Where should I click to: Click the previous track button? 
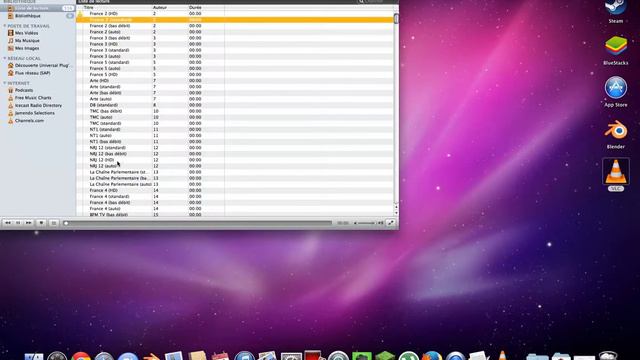(x=8, y=223)
